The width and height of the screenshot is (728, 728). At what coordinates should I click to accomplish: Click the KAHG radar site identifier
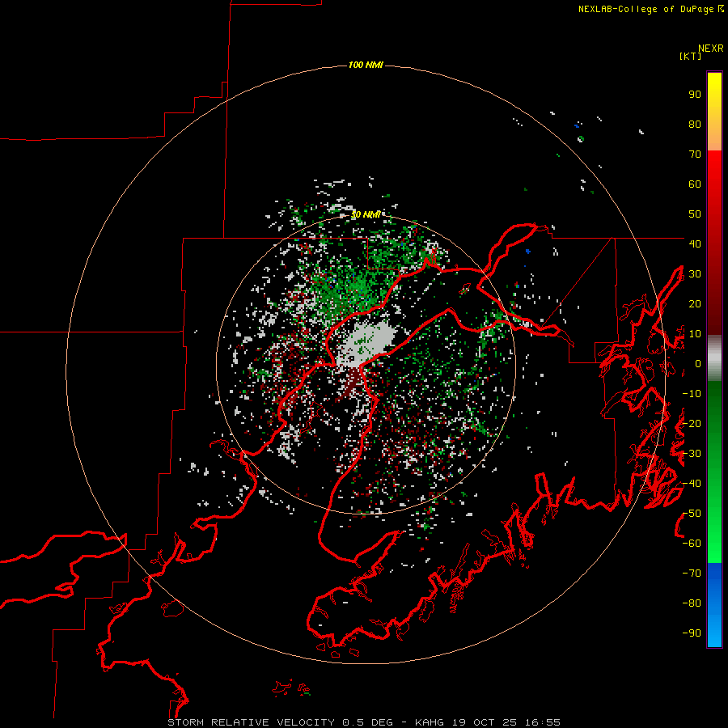(430, 722)
